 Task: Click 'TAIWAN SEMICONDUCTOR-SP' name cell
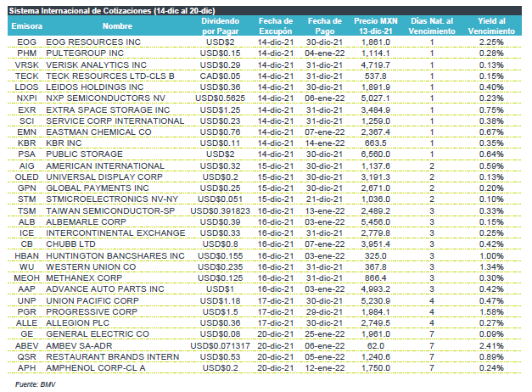tap(110, 211)
